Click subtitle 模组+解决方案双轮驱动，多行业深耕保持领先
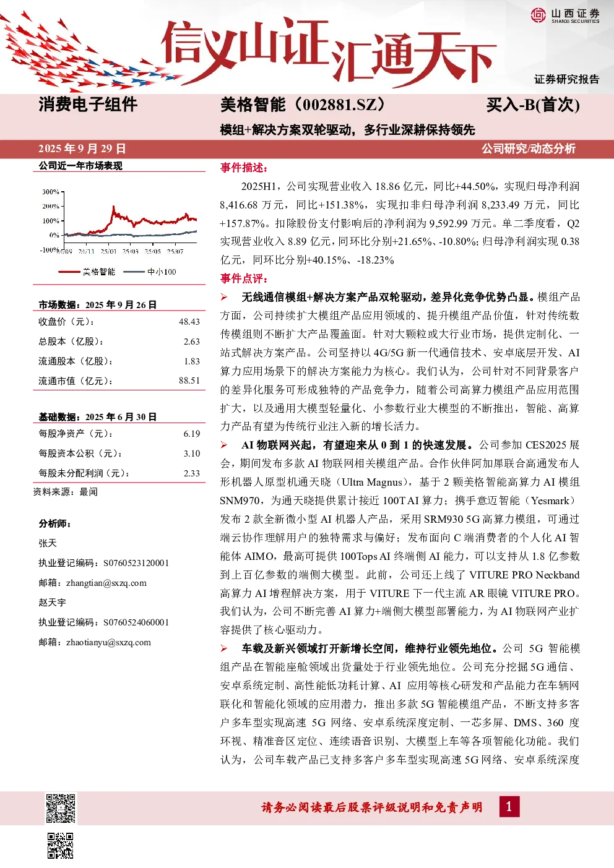This screenshot has height=868, width=614. click(x=348, y=129)
